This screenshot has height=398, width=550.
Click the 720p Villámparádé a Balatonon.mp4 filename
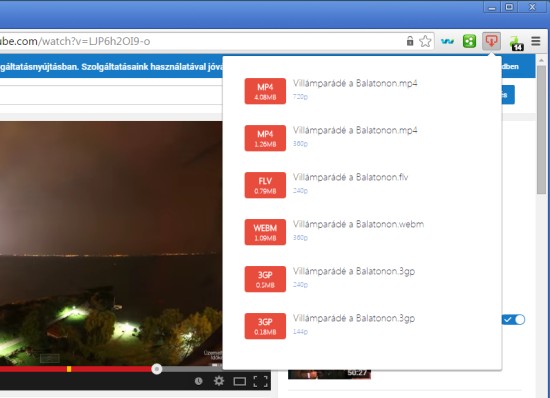coord(355,83)
